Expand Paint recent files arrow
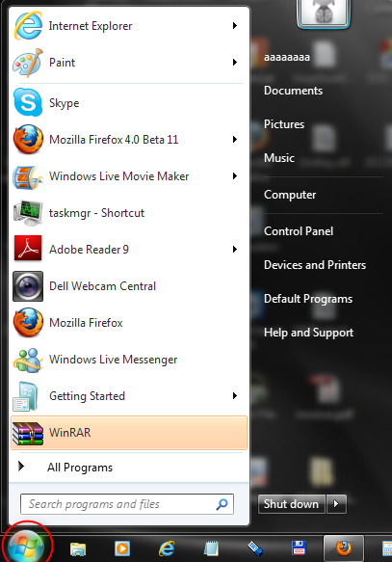392x562 pixels. click(235, 63)
